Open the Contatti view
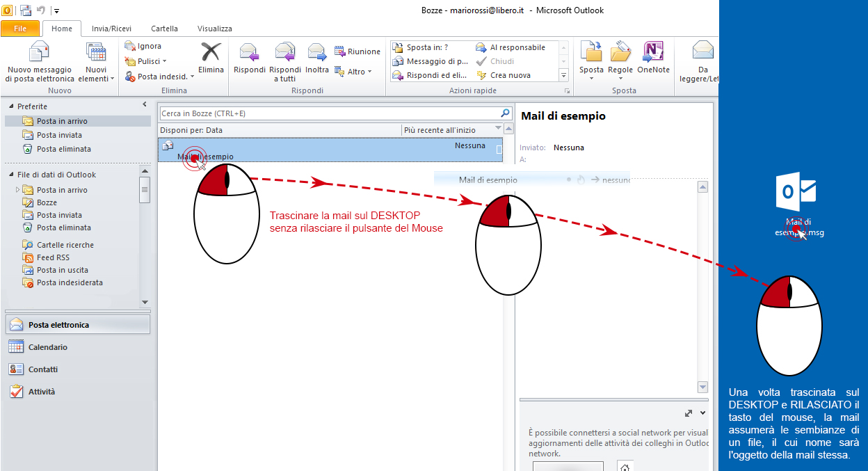868x471 pixels. tap(43, 369)
